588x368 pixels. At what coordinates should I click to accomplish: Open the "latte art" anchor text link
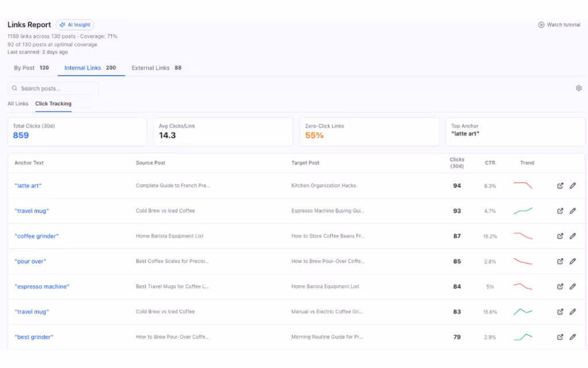[28, 186]
